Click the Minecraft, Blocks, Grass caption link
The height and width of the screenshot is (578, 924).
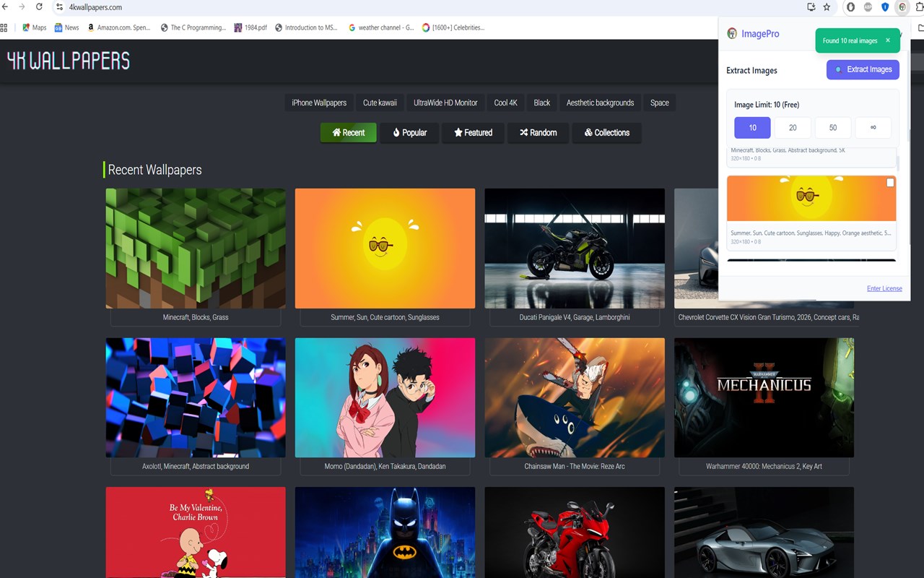coord(196,317)
